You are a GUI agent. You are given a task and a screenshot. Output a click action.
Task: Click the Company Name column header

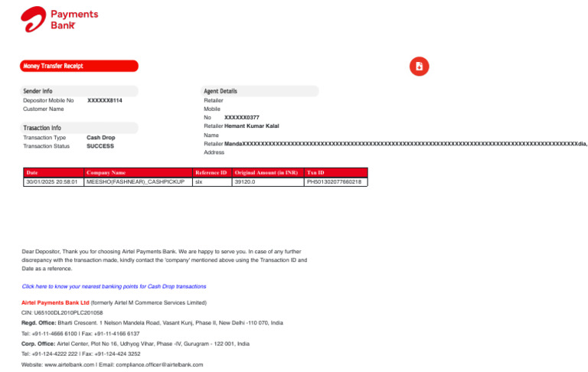click(138, 172)
